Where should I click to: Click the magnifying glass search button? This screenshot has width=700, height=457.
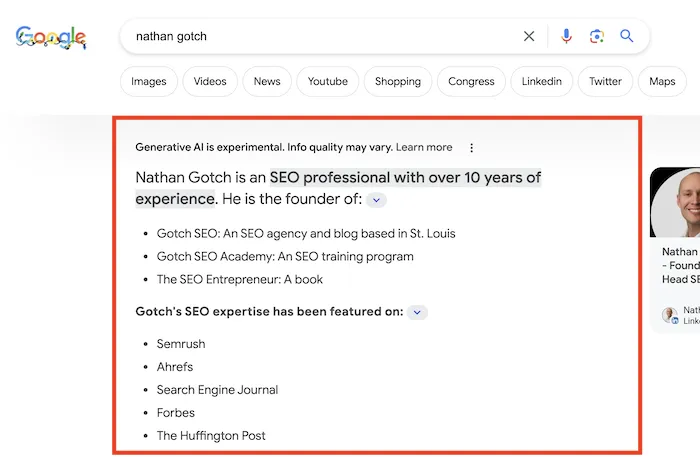pyautogui.click(x=627, y=37)
